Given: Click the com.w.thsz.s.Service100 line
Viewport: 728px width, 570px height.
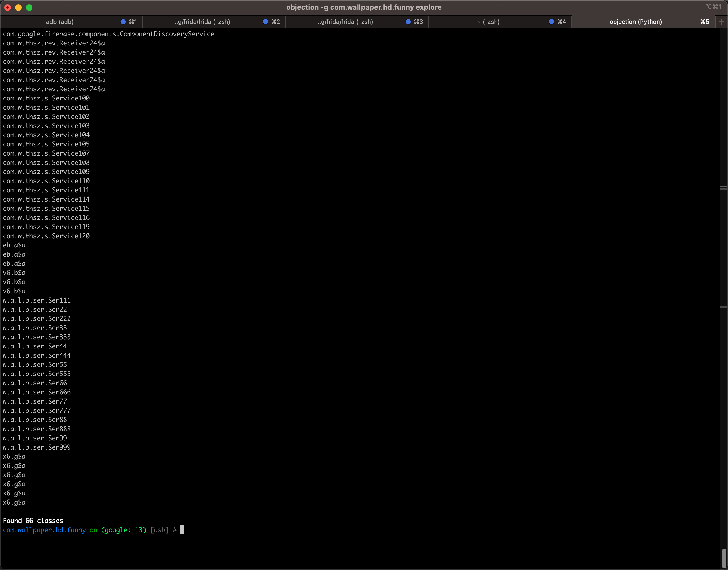Looking at the screenshot, I should [46, 98].
